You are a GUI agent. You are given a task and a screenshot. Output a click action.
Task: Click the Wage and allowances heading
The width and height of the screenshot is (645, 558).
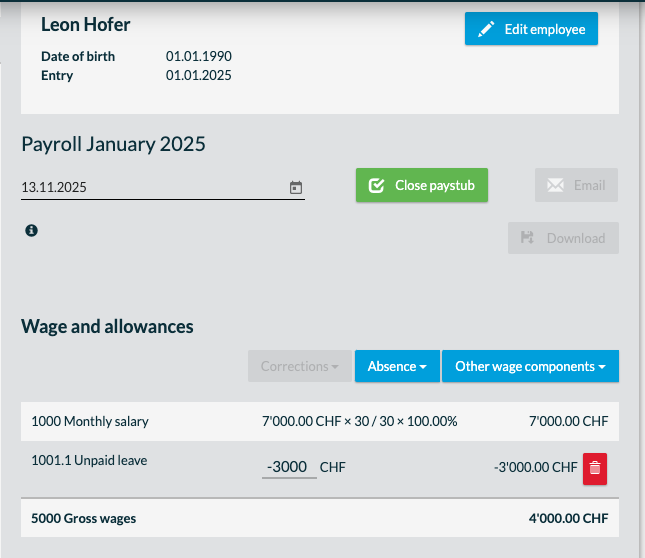pos(107,327)
